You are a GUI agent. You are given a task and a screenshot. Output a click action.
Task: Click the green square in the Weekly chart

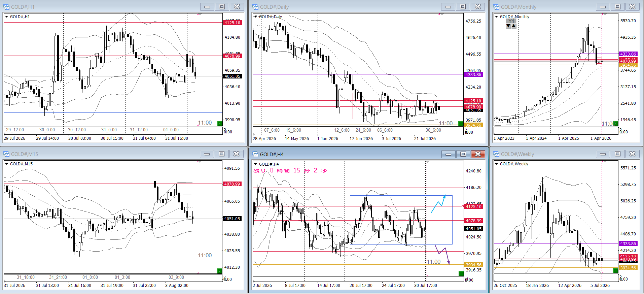[x=615, y=271]
